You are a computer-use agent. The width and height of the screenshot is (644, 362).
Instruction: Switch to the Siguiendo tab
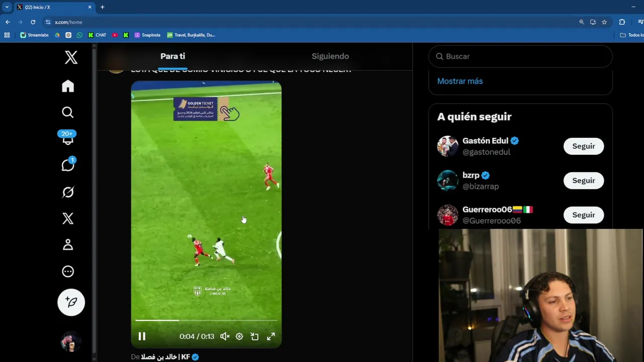click(330, 56)
